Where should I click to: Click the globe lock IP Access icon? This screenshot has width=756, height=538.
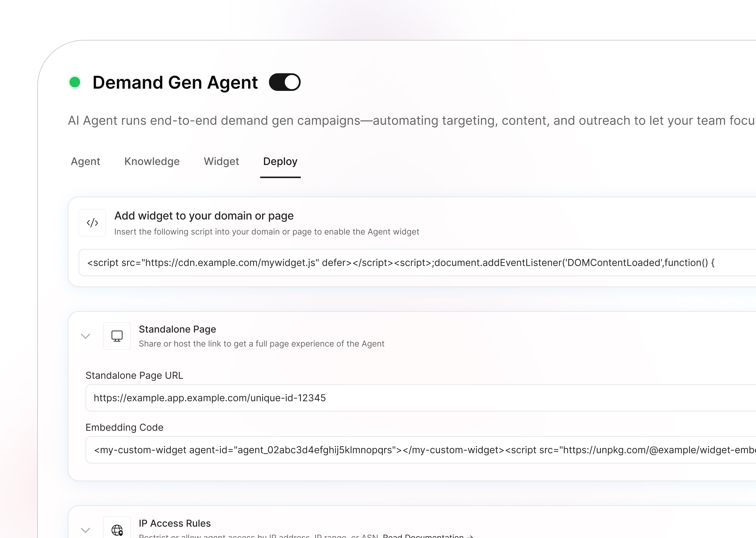click(117, 530)
